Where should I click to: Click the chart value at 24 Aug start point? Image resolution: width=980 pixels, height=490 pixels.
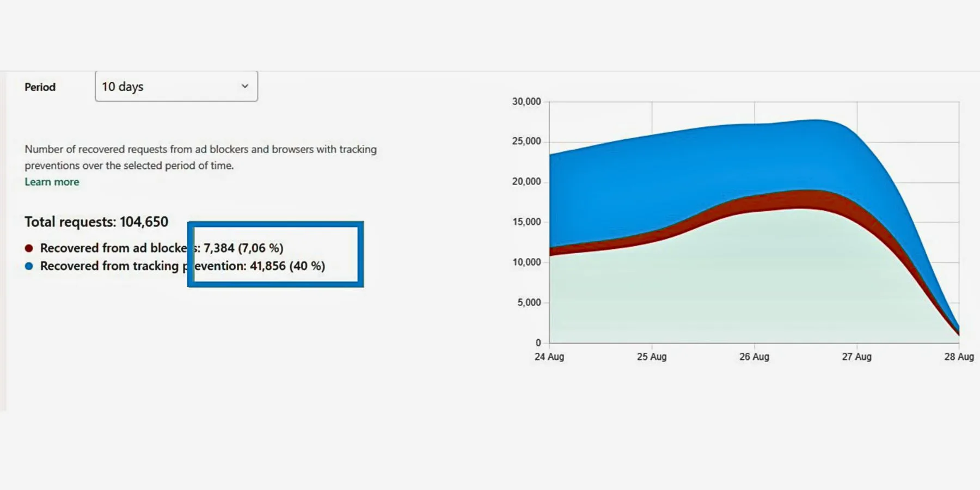[550, 155]
